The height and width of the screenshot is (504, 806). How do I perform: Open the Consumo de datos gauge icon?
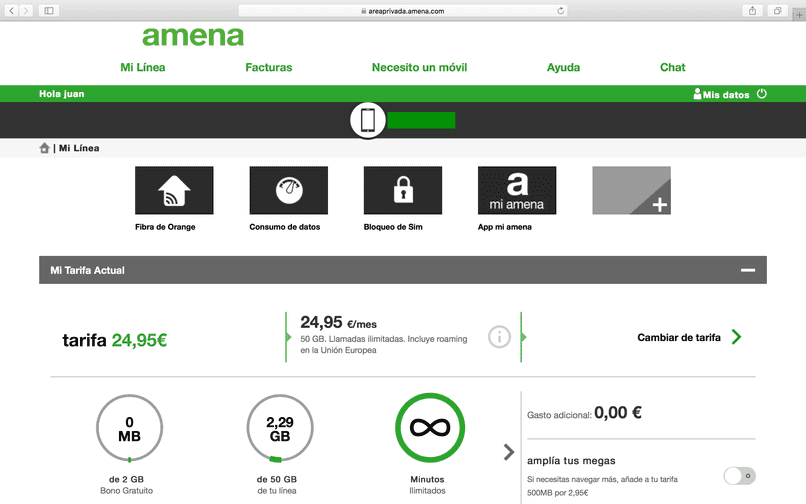click(x=288, y=190)
